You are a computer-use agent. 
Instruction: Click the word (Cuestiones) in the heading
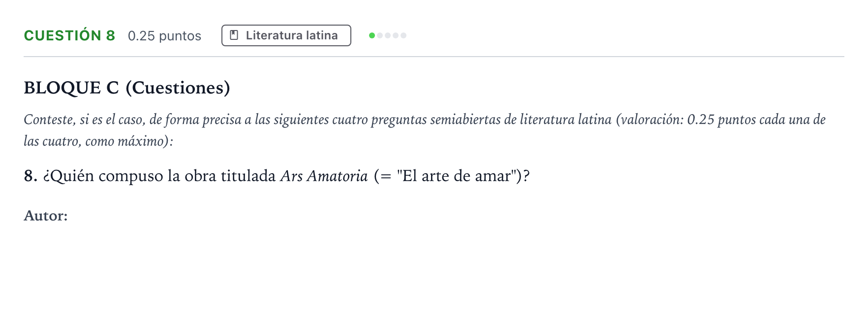pyautogui.click(x=178, y=88)
